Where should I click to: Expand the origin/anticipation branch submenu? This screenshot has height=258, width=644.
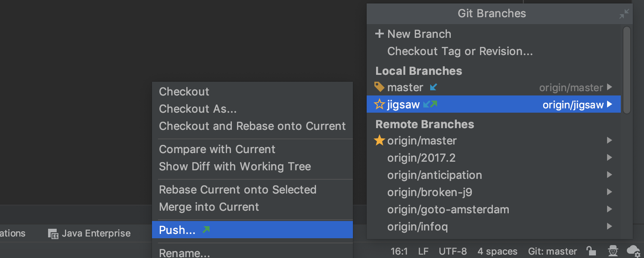[610, 175]
